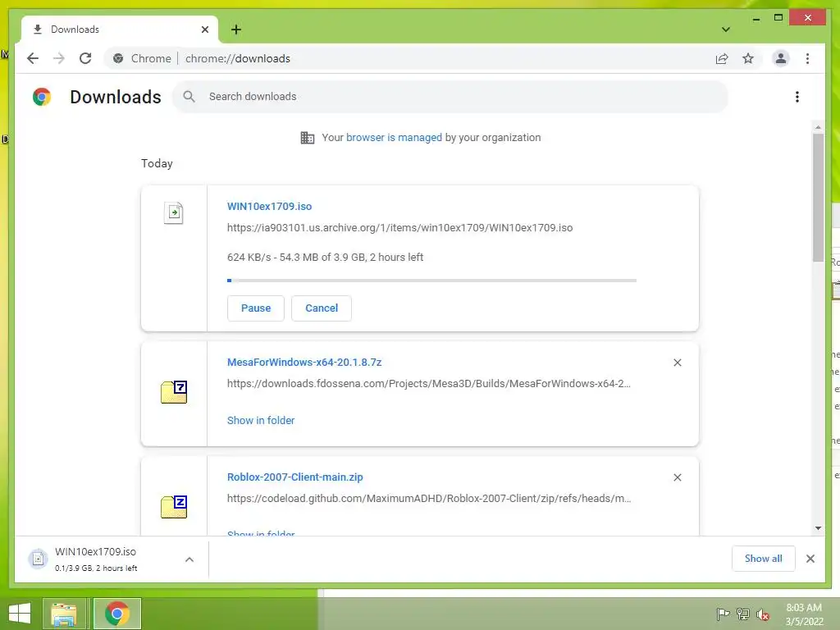
Task: Open WIN10ex1709.iso file name link
Action: pyautogui.click(x=269, y=206)
